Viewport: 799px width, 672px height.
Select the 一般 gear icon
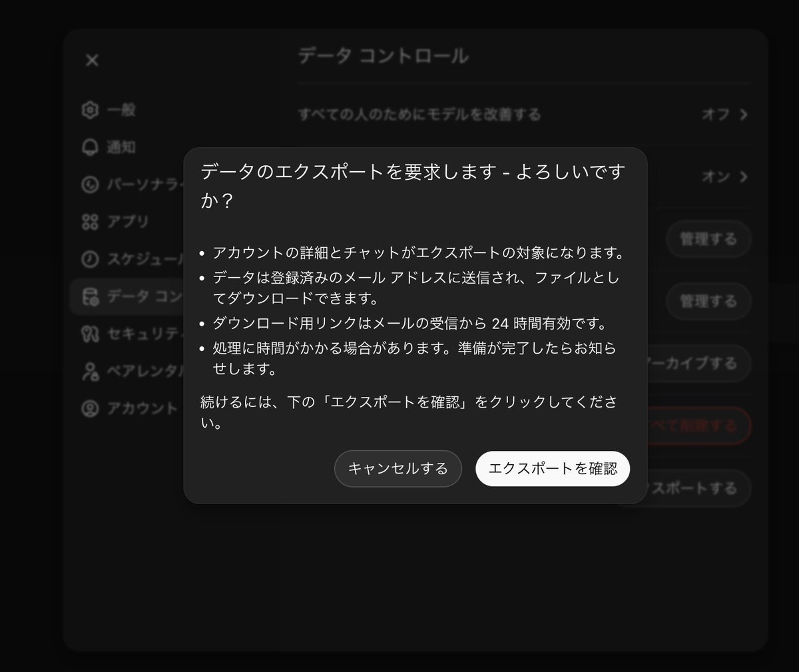point(90,110)
